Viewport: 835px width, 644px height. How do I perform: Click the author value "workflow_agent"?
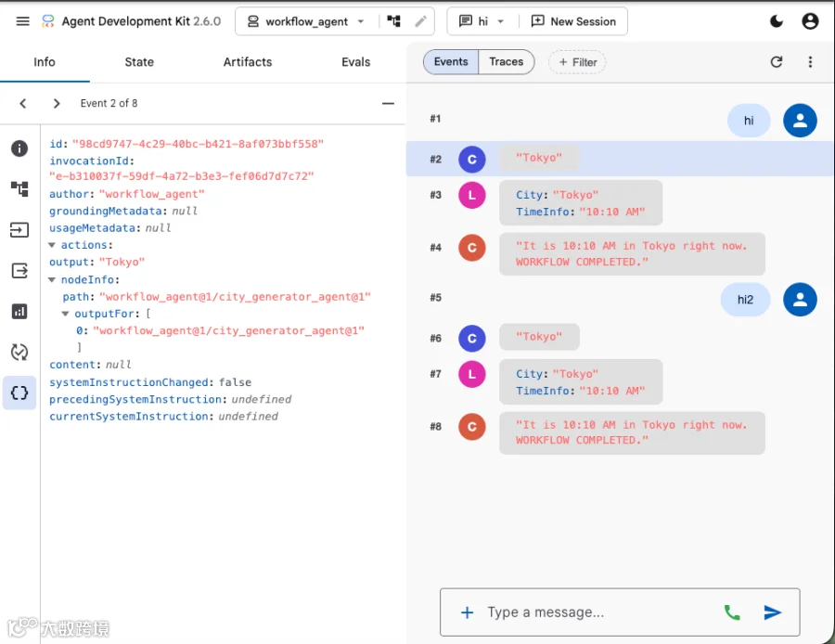click(x=152, y=194)
